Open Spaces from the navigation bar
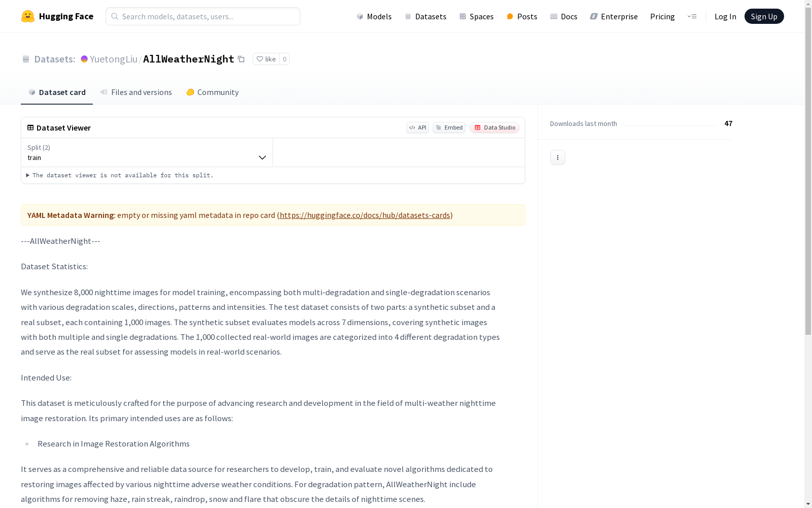 click(x=477, y=16)
